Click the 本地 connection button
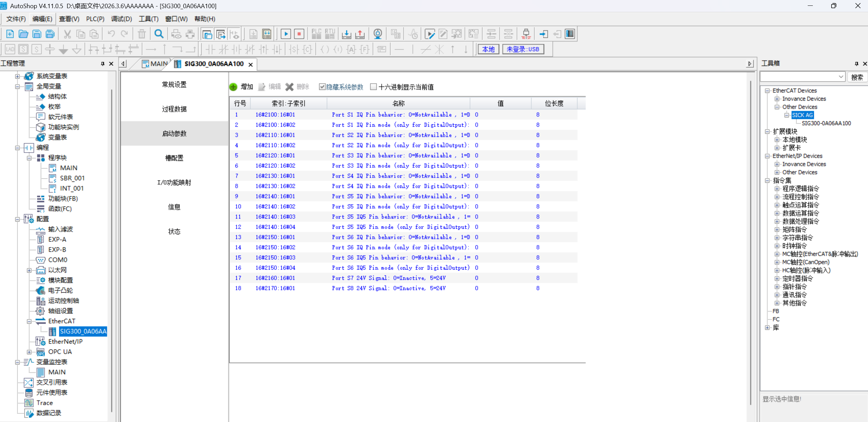 point(488,49)
